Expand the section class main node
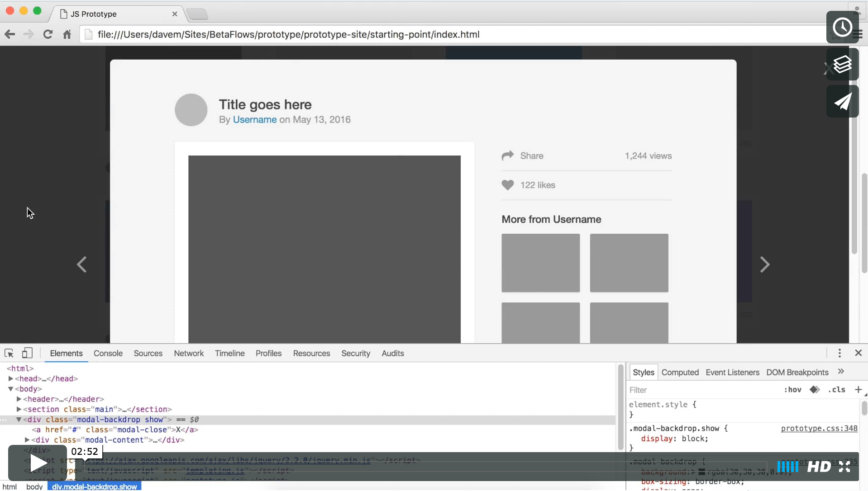 tap(19, 409)
